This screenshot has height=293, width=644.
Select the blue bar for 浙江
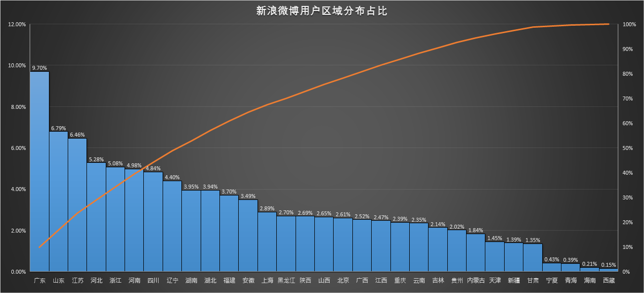click(x=116, y=219)
